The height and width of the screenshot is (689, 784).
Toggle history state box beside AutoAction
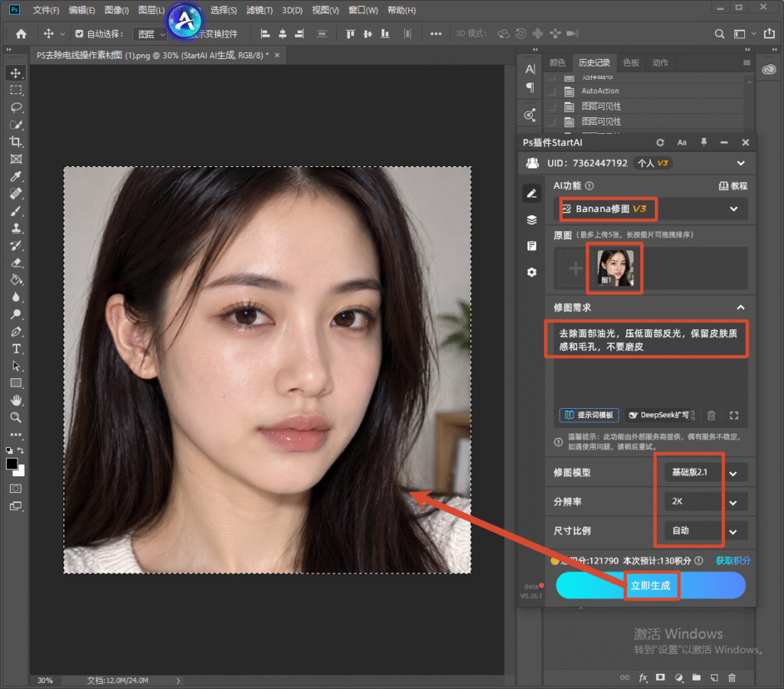click(551, 91)
